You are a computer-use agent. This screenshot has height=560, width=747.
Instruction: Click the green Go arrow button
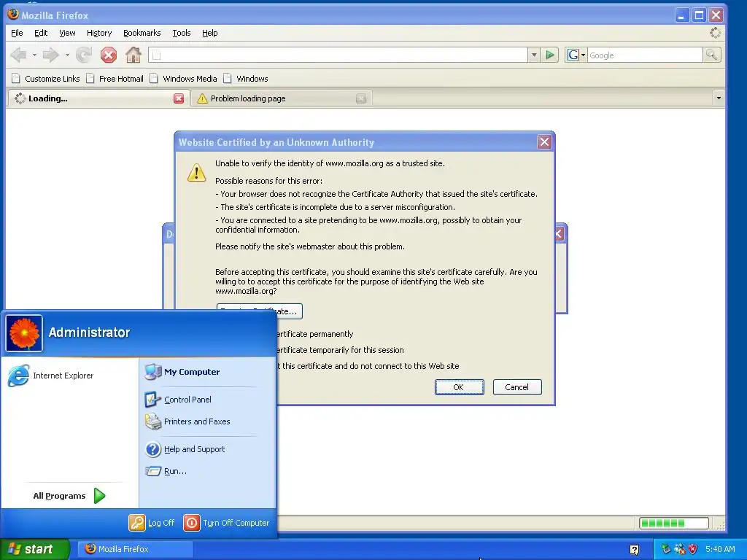tap(550, 55)
